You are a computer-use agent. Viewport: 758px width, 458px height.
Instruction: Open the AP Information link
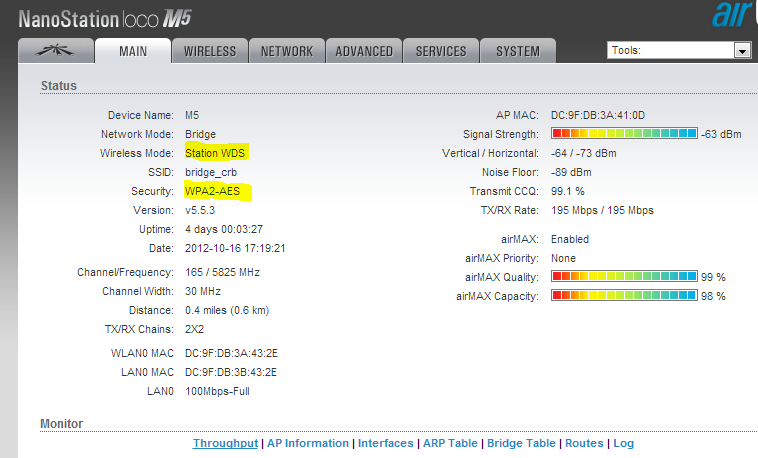tap(308, 443)
